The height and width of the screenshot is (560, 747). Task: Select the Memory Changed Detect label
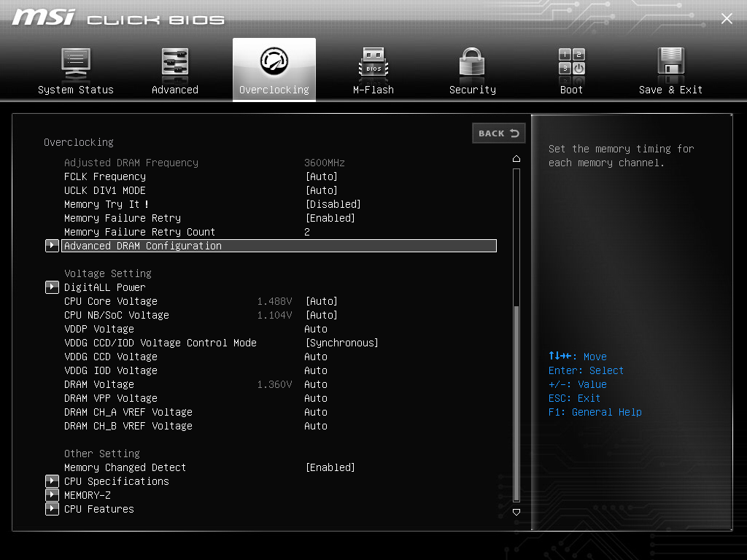pos(125,467)
